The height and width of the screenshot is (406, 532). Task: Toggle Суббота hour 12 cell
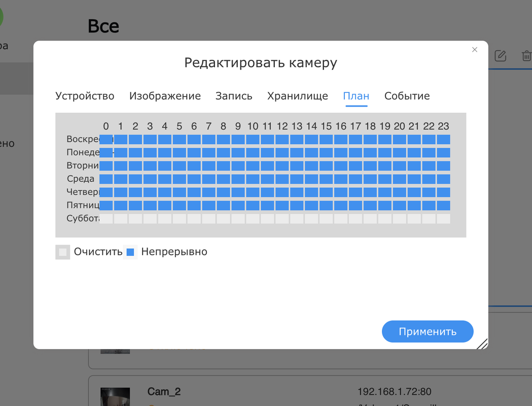pos(282,219)
